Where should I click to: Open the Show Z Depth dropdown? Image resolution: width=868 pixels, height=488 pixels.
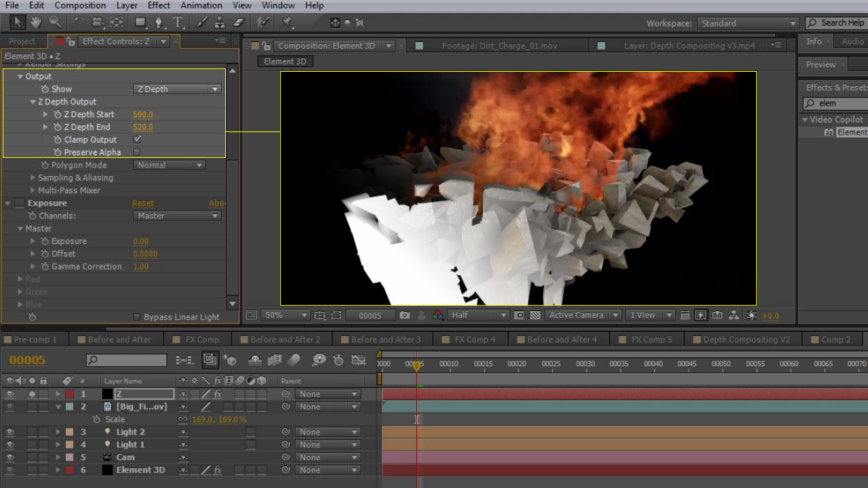tap(177, 89)
